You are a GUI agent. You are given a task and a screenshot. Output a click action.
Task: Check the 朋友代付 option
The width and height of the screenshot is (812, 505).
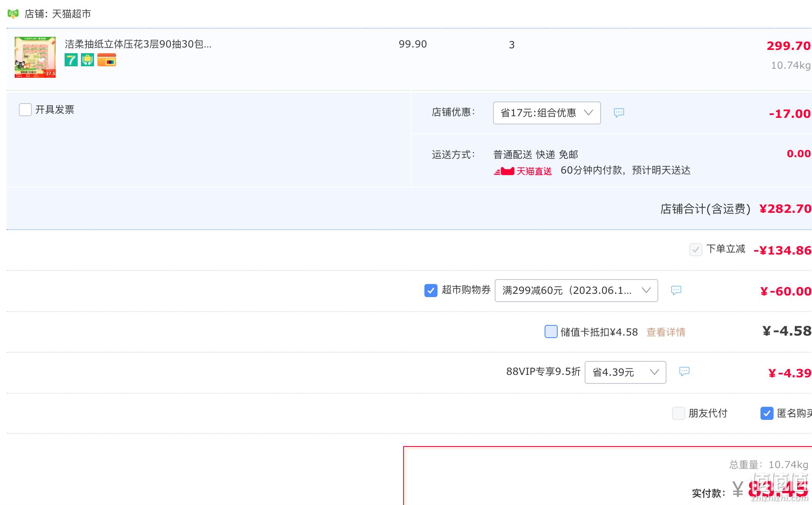coord(679,413)
